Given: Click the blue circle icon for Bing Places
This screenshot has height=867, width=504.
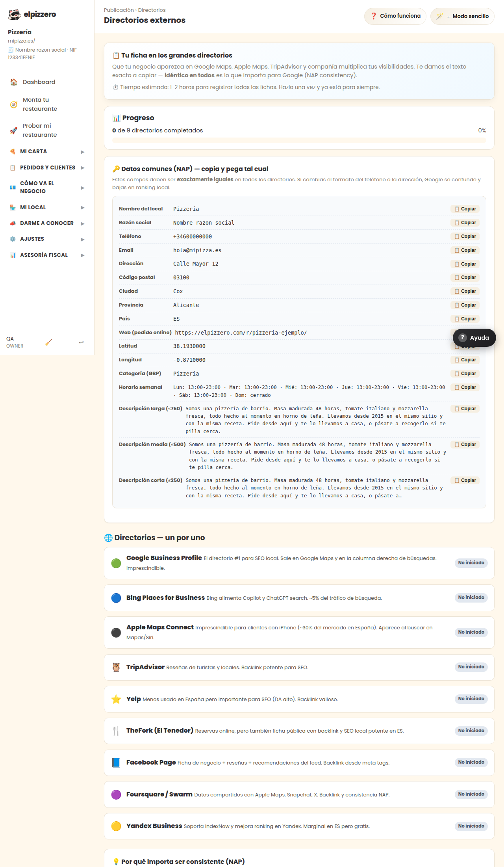Looking at the screenshot, I should [x=116, y=598].
